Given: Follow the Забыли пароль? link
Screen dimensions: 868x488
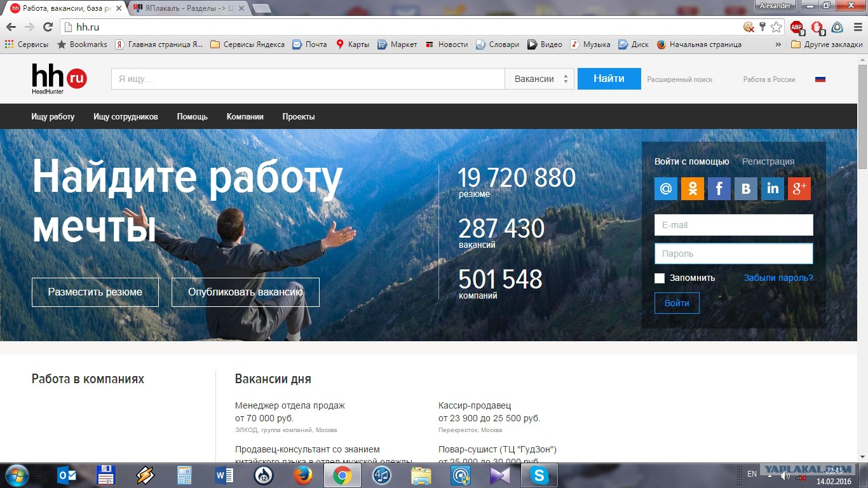Looking at the screenshot, I should pos(778,278).
